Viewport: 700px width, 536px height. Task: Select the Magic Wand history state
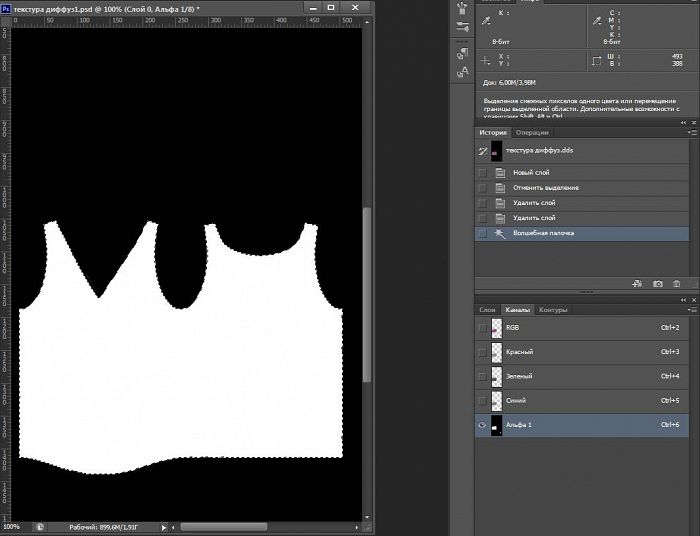pyautogui.click(x=543, y=233)
